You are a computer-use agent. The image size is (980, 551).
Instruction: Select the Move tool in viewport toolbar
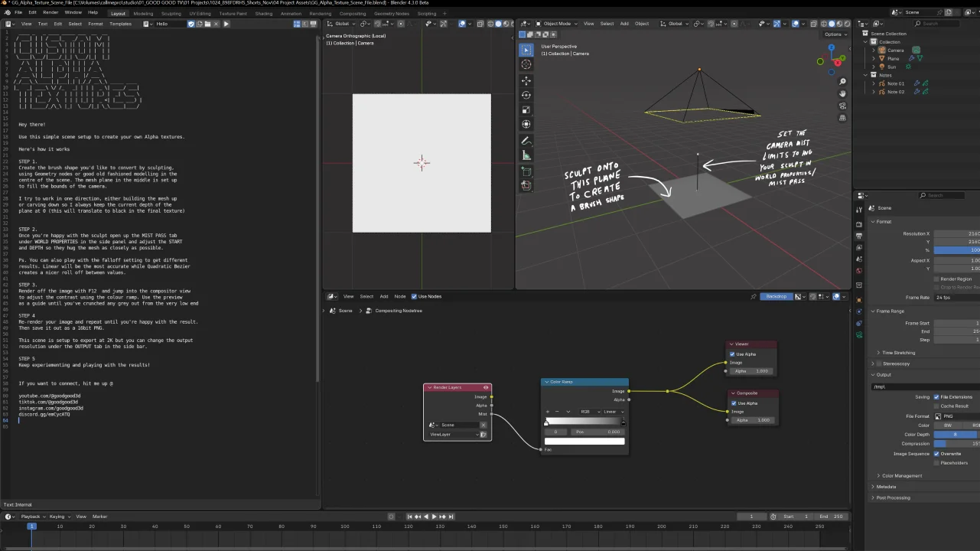[526, 80]
